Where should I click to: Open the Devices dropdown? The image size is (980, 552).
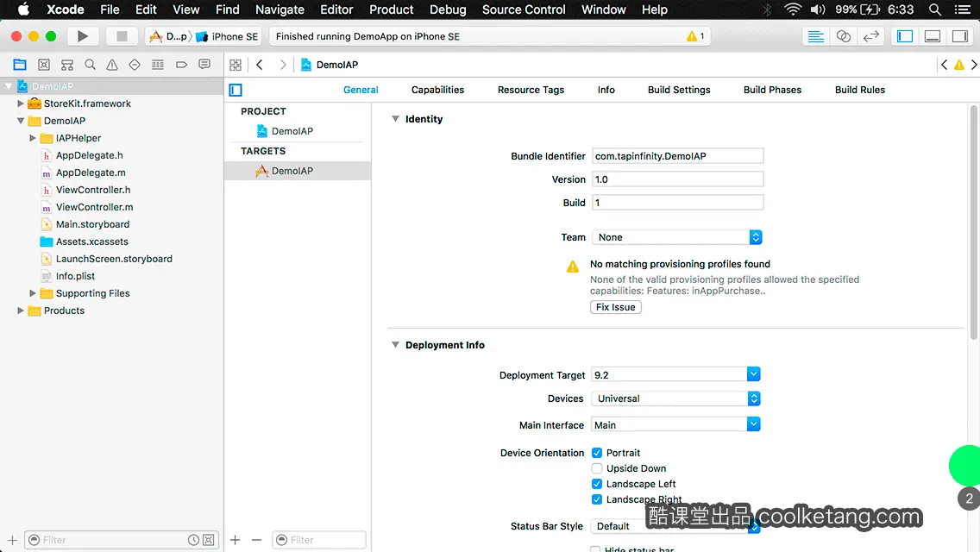675,398
